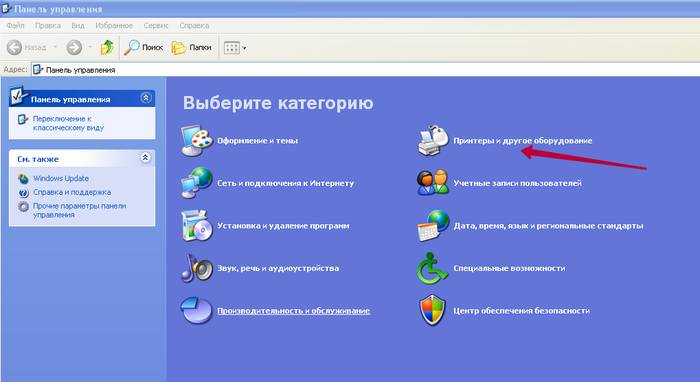Click the Windows Update globe icon
Image resolution: width=700 pixels, height=382 pixels.
click(23, 179)
